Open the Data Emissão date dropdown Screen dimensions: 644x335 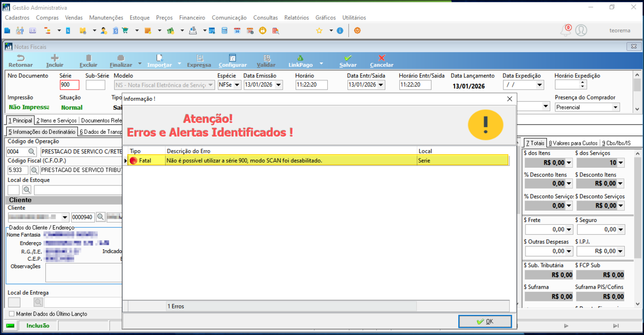pos(278,85)
